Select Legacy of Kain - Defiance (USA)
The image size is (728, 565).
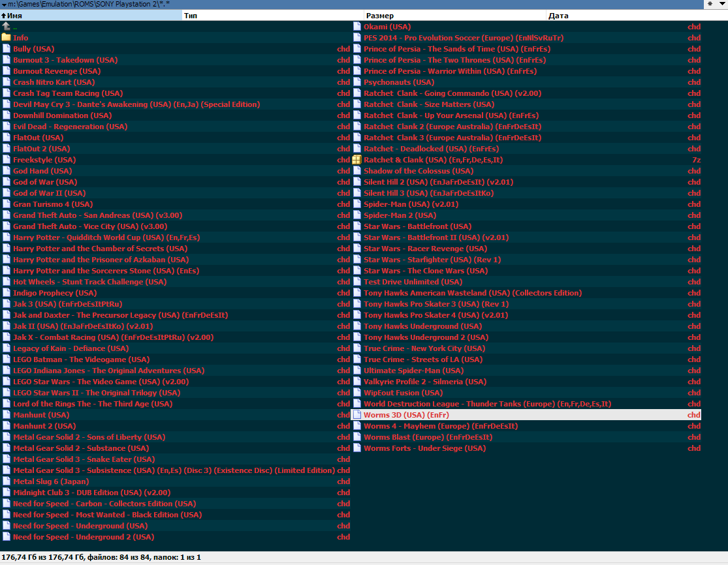coord(71,348)
